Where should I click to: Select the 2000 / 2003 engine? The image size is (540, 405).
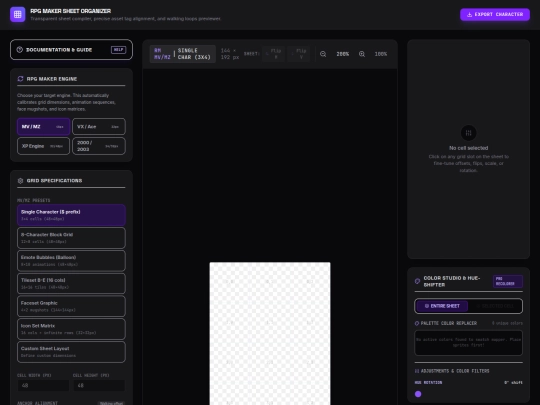pyautogui.click(x=99, y=146)
